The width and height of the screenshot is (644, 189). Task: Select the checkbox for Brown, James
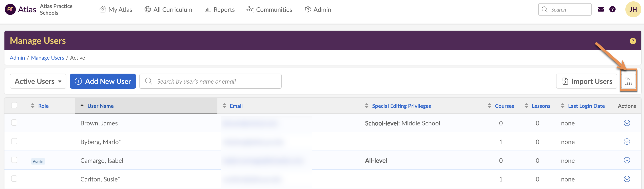click(x=14, y=123)
